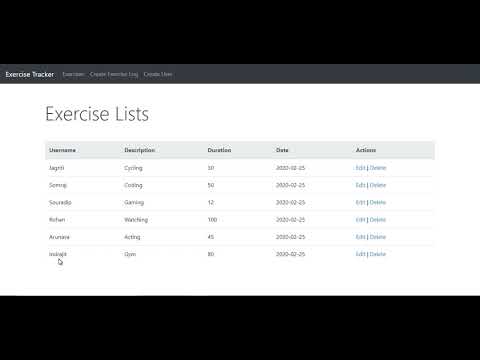Select the Watching description cell
480x360 pixels.
tap(136, 220)
